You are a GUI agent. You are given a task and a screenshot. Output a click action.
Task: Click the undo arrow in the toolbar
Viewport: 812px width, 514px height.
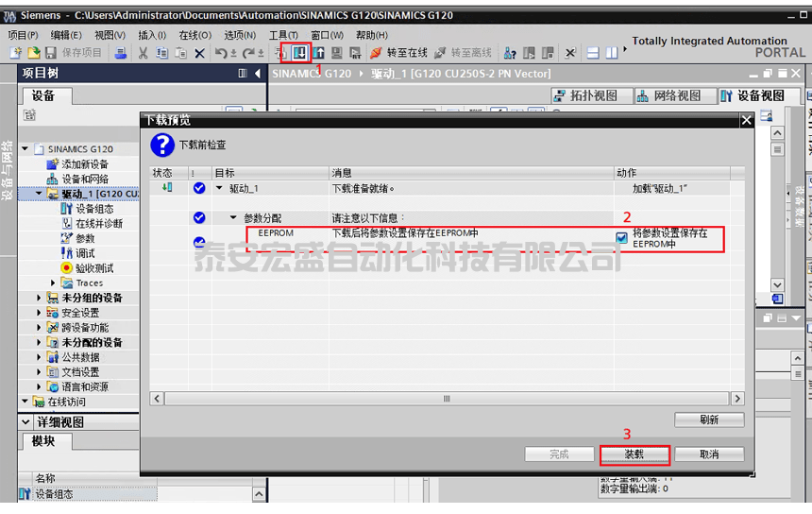click(221, 53)
